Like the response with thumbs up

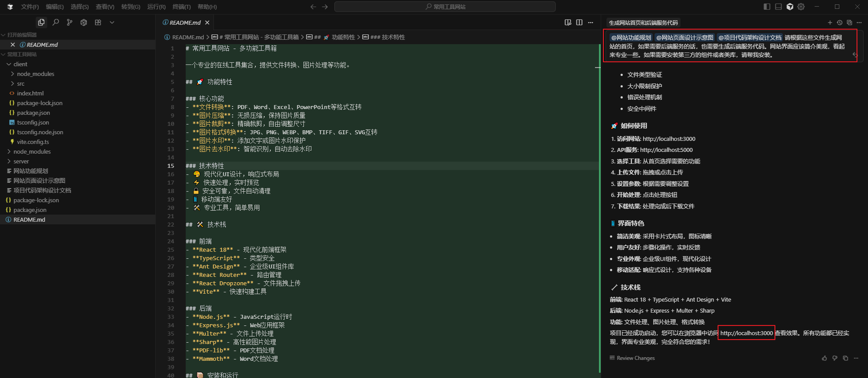[x=824, y=358]
